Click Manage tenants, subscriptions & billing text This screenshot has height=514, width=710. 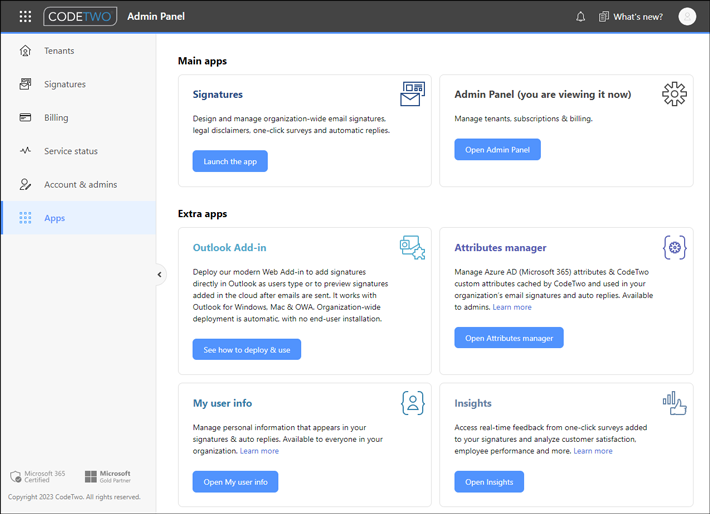[523, 119]
